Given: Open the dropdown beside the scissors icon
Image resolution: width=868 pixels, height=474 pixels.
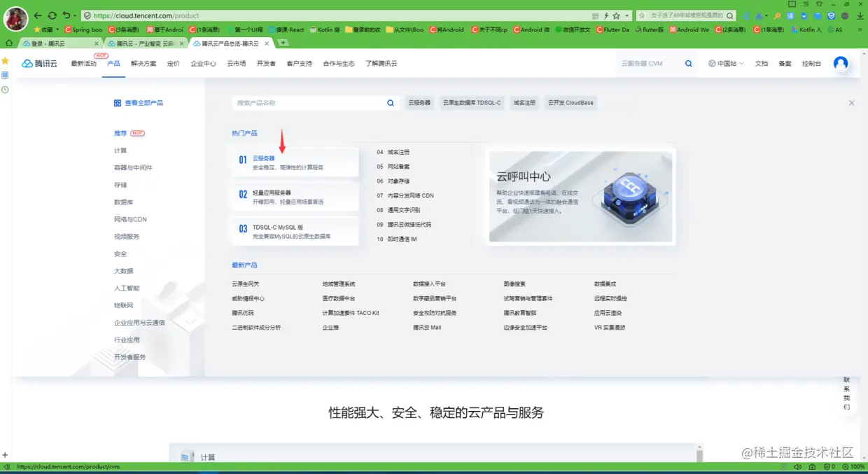Looking at the screenshot, I should coord(766,15).
